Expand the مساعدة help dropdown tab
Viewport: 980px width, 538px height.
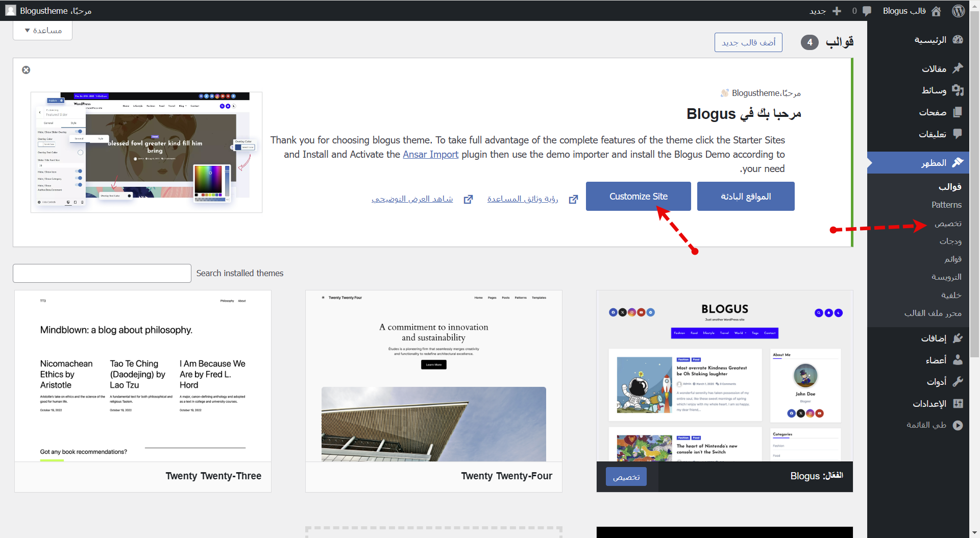coord(43,31)
